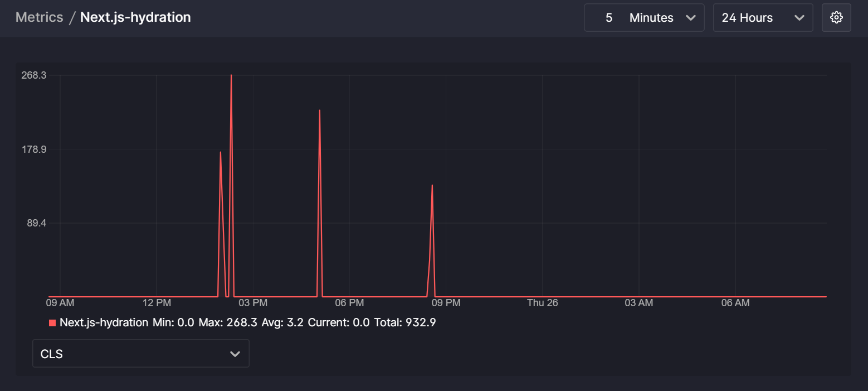The image size is (868, 391).
Task: Click the 268.3 y-axis label
Action: pos(34,75)
